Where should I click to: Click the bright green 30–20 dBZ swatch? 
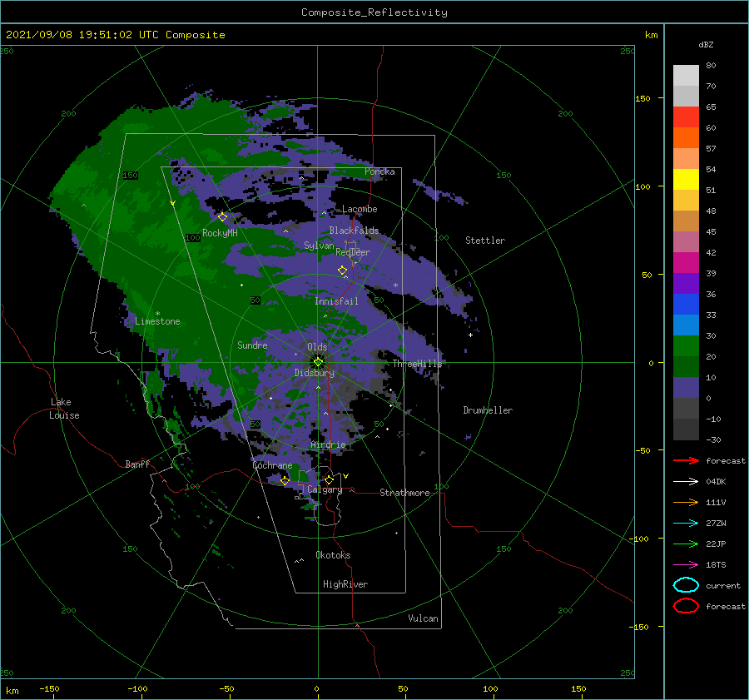click(686, 346)
